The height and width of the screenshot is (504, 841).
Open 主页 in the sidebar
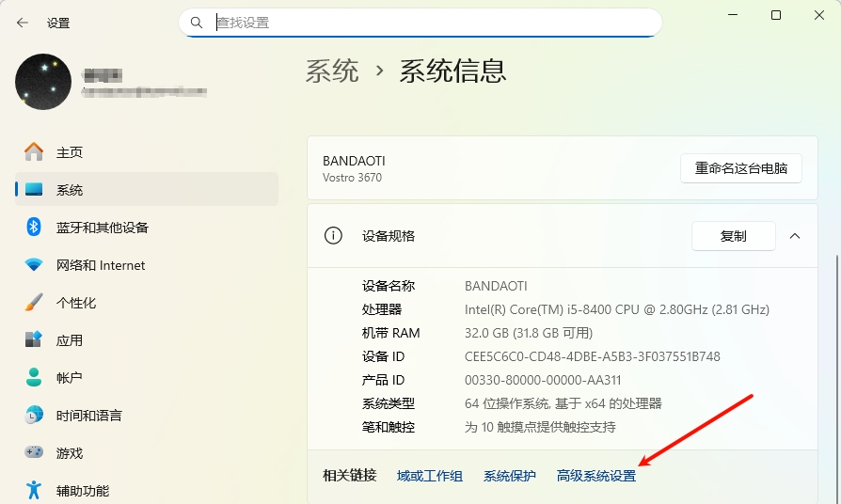click(147, 152)
